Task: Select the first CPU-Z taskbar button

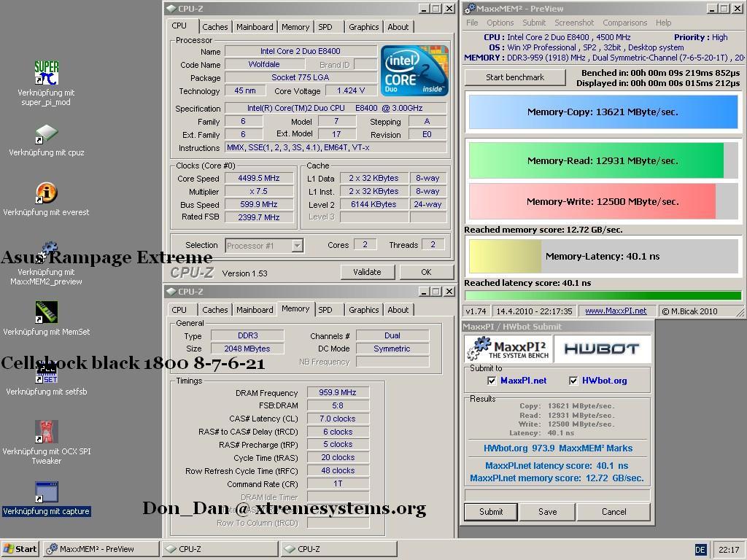Action: (x=220, y=549)
